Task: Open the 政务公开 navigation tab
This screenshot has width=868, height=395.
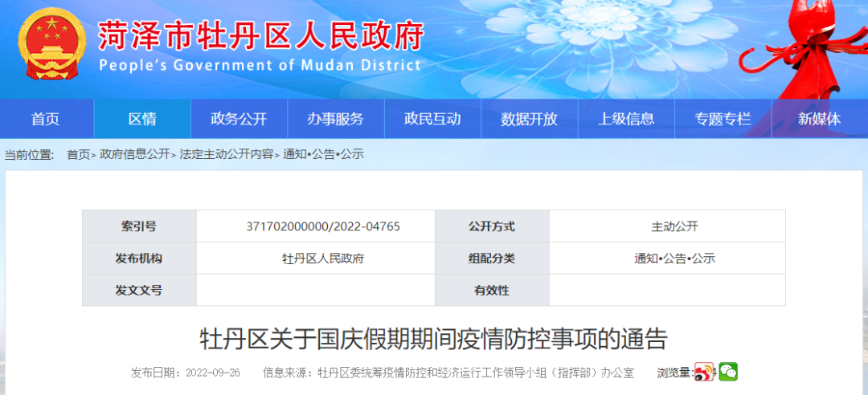Action: click(240, 118)
